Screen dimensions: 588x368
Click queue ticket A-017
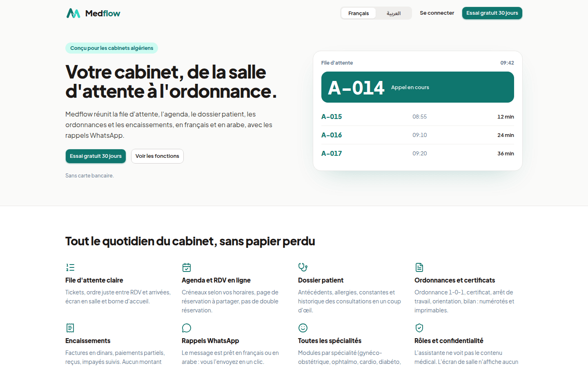click(x=332, y=153)
